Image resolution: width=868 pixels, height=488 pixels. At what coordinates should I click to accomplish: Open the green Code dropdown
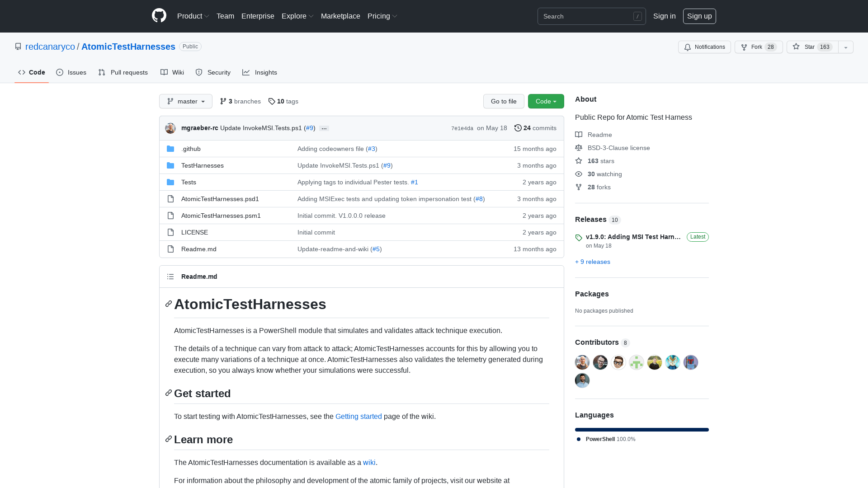[x=546, y=101]
